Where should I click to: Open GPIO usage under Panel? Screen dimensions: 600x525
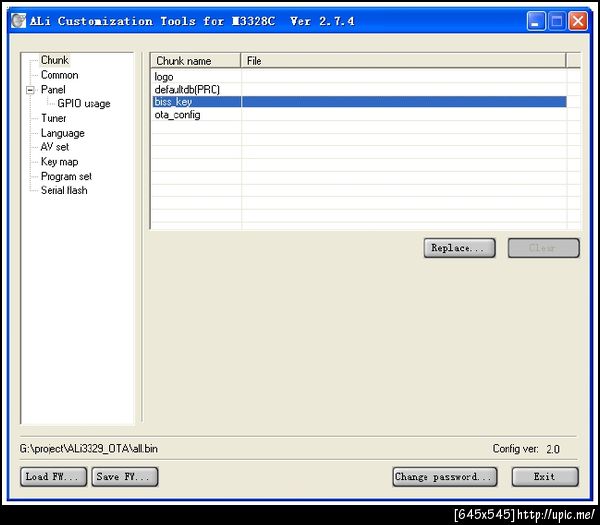click(83, 104)
